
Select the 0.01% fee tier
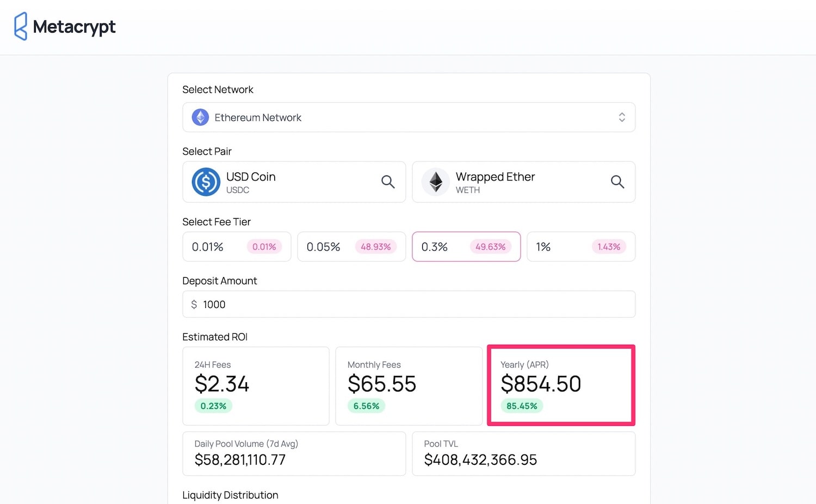(x=237, y=247)
